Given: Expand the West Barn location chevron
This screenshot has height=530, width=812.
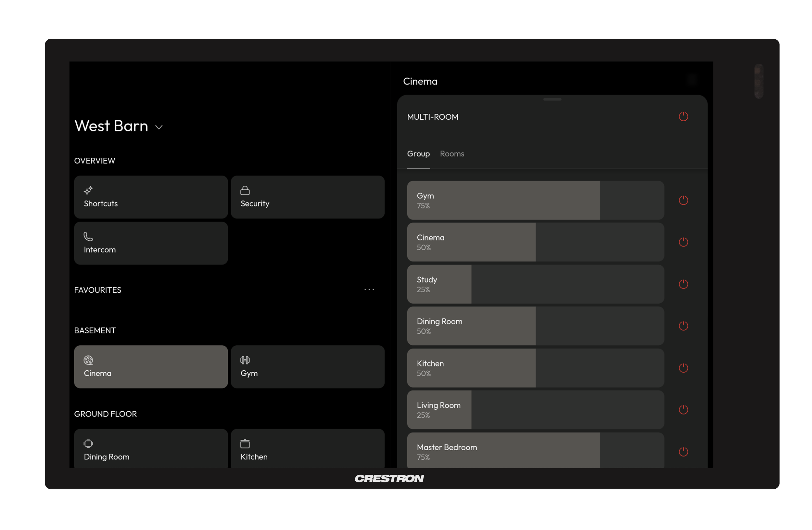Looking at the screenshot, I should pos(159,127).
